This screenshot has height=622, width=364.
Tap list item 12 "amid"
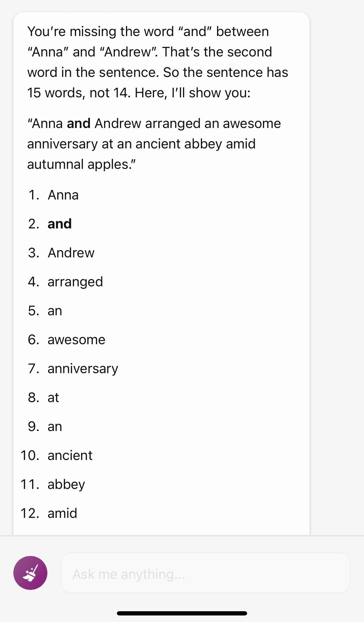(x=62, y=513)
